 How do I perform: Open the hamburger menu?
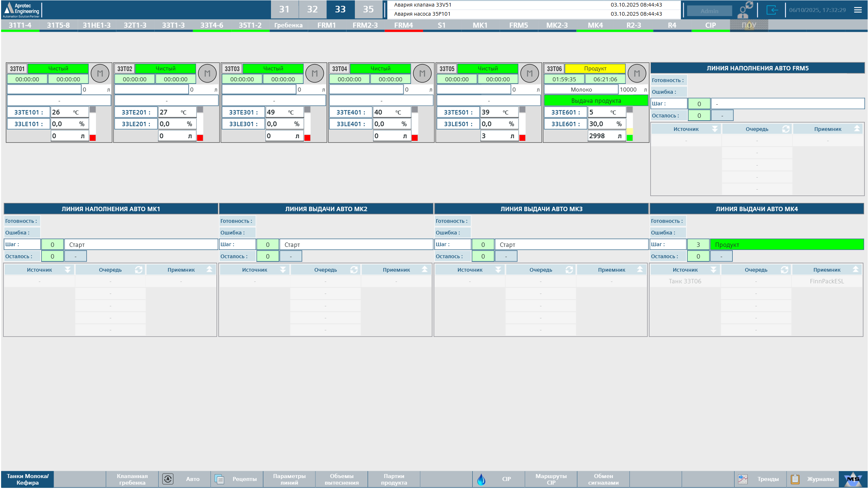click(858, 10)
